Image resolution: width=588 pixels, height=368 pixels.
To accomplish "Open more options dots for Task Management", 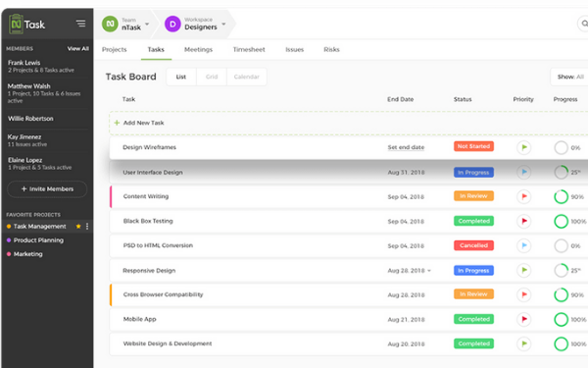I will (87, 226).
